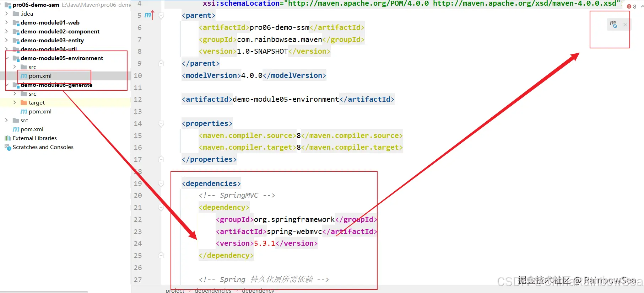Select demo-module02-component in project tree
The height and width of the screenshot is (293, 644).
tap(60, 31)
